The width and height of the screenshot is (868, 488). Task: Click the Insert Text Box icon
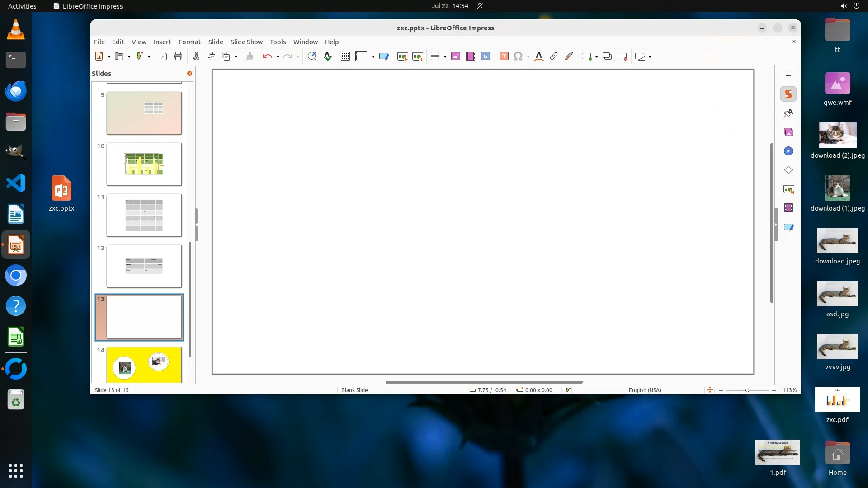pos(504,56)
